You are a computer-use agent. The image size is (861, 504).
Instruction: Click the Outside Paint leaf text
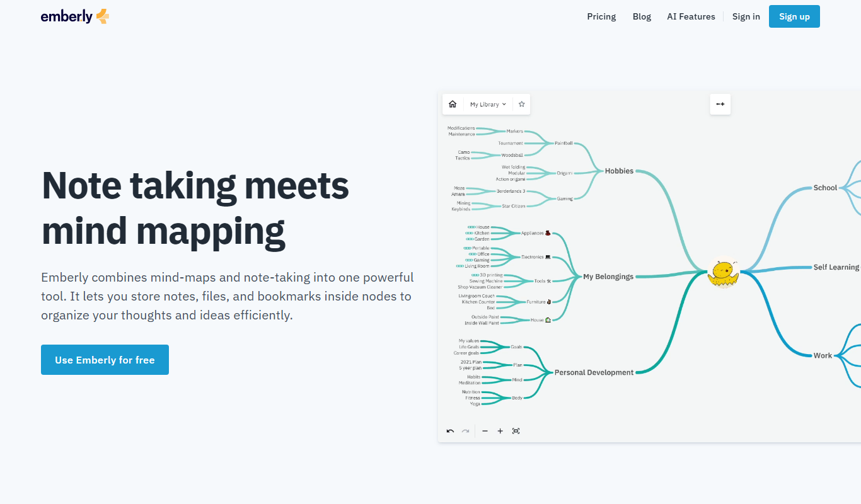pos(485,317)
